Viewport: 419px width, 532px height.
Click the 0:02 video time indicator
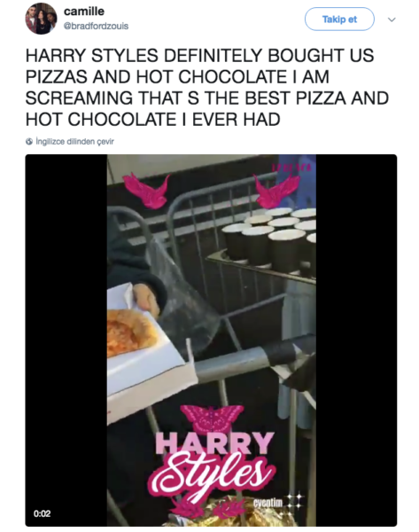click(42, 513)
